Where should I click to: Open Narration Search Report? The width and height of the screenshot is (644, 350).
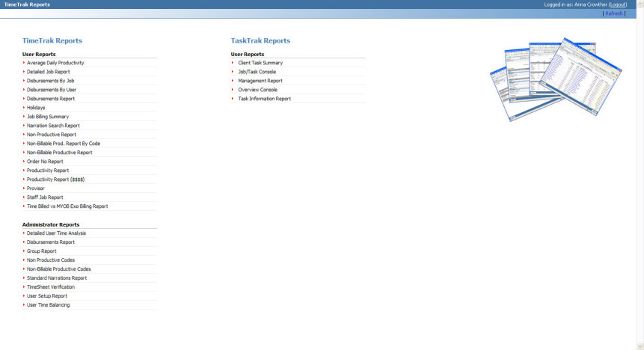(53, 126)
